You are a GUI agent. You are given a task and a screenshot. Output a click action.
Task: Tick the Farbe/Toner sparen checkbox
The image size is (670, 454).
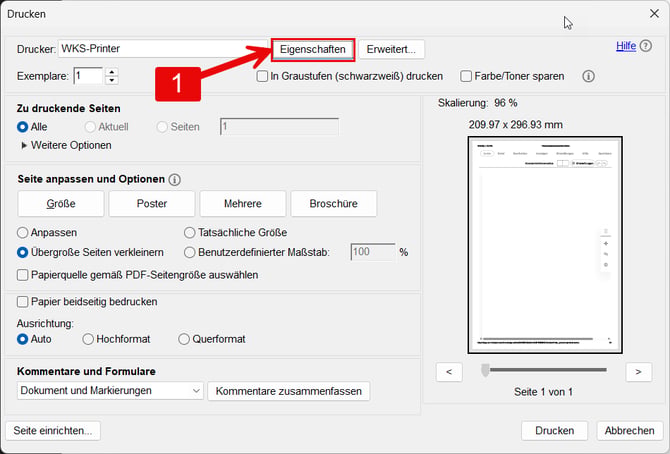click(x=466, y=77)
